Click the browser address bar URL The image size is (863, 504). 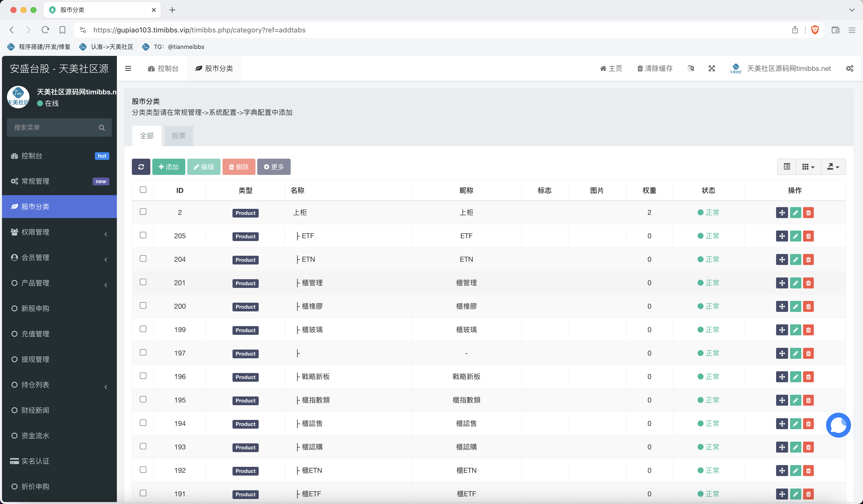point(199,30)
